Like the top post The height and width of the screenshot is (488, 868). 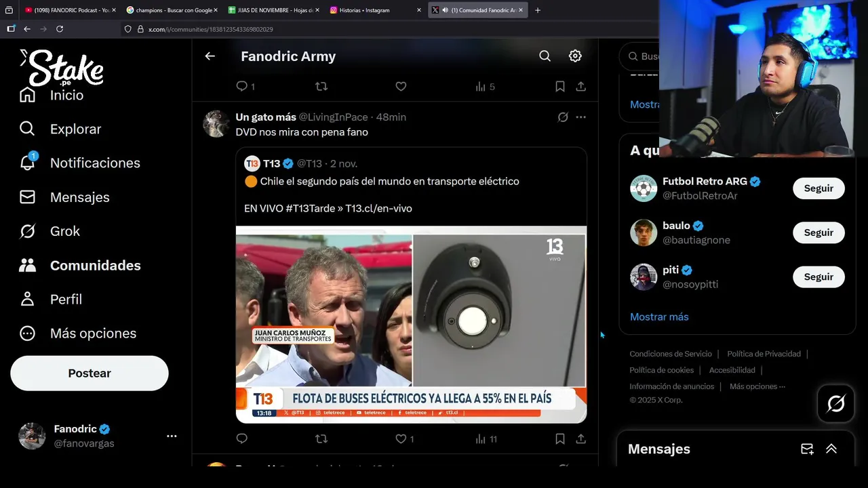(401, 86)
